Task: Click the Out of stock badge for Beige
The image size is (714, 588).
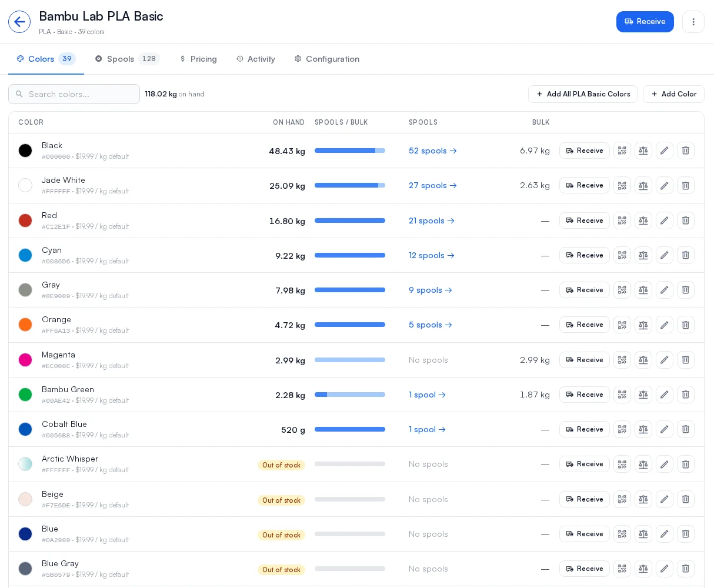Action: (x=281, y=500)
